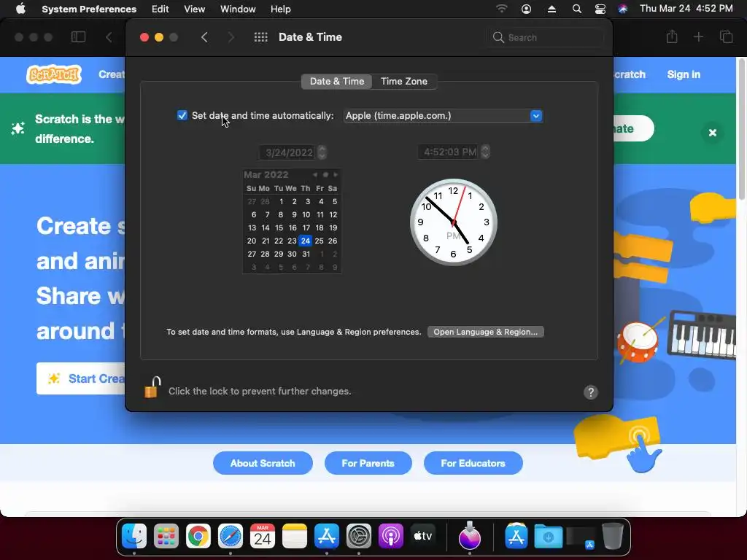
Task: Close the green Scratch banner
Action: click(712, 133)
